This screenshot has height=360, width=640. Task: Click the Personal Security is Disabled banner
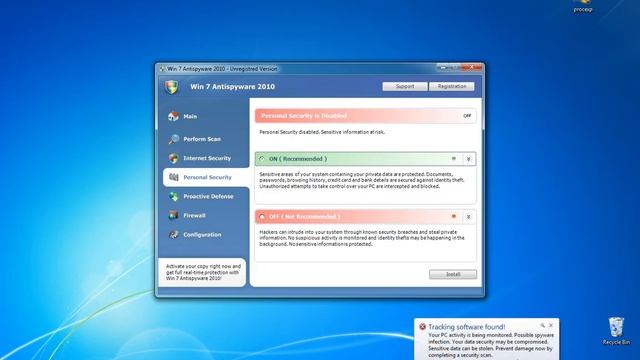365,116
